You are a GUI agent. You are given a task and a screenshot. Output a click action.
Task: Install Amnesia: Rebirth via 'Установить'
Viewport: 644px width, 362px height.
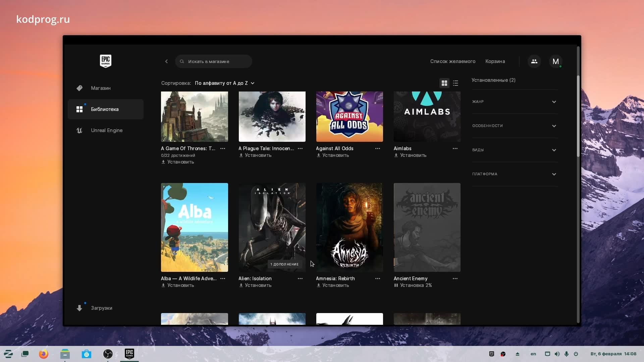pyautogui.click(x=332, y=285)
